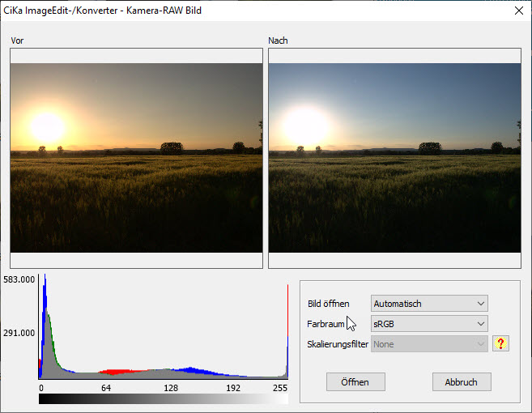This screenshot has width=532, height=413.
Task: Click the 192 histogram axis label
Action: coord(233,388)
